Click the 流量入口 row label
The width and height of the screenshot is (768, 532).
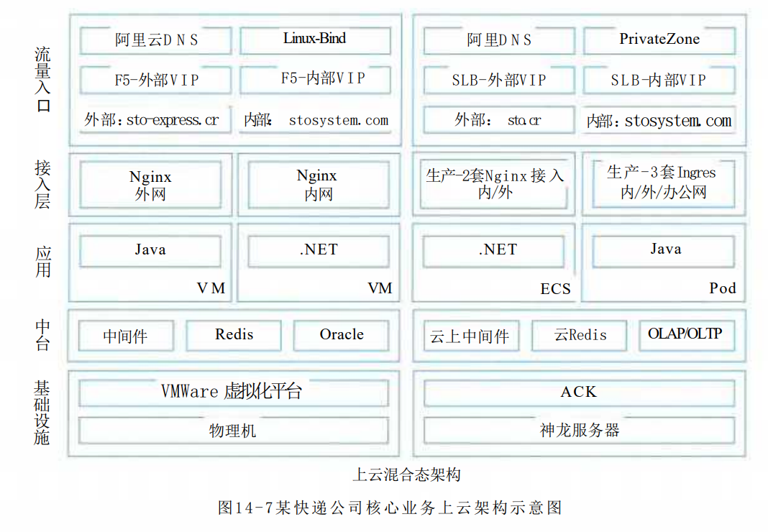[x=42, y=79]
